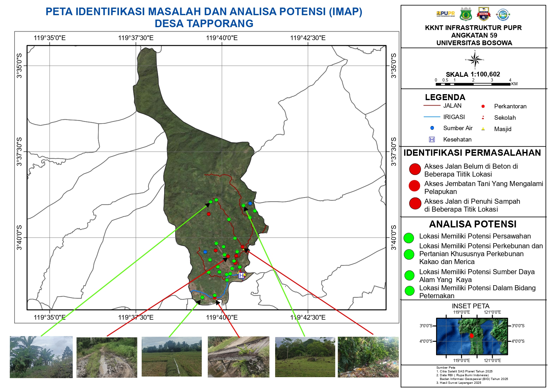
Task: Click the Desa Tapporang village emblem
Action: click(503, 15)
